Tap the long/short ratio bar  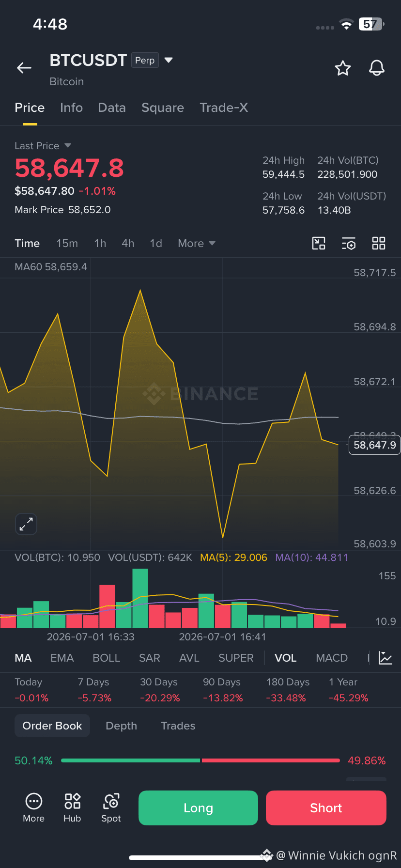(200, 760)
